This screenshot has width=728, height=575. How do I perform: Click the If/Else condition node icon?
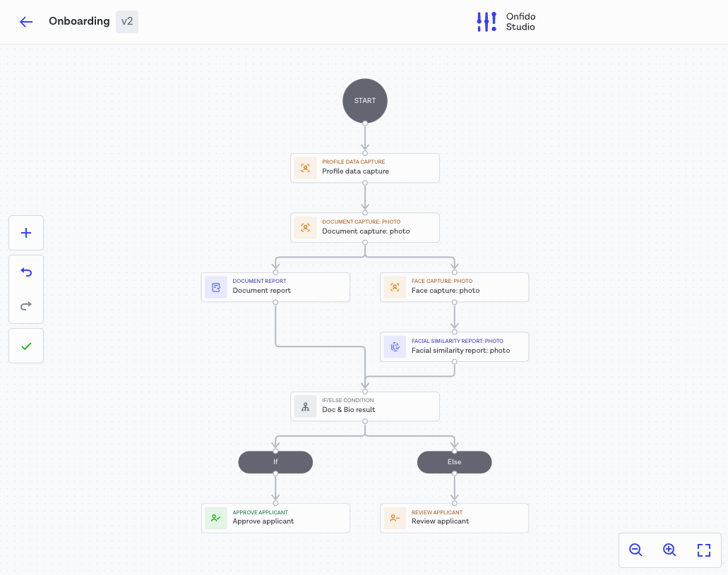[x=305, y=406]
